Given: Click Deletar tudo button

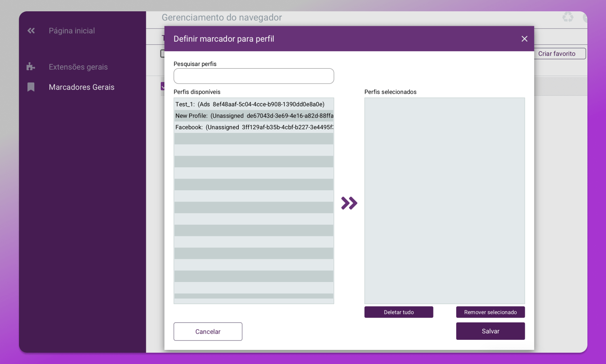Looking at the screenshot, I should click(x=399, y=312).
